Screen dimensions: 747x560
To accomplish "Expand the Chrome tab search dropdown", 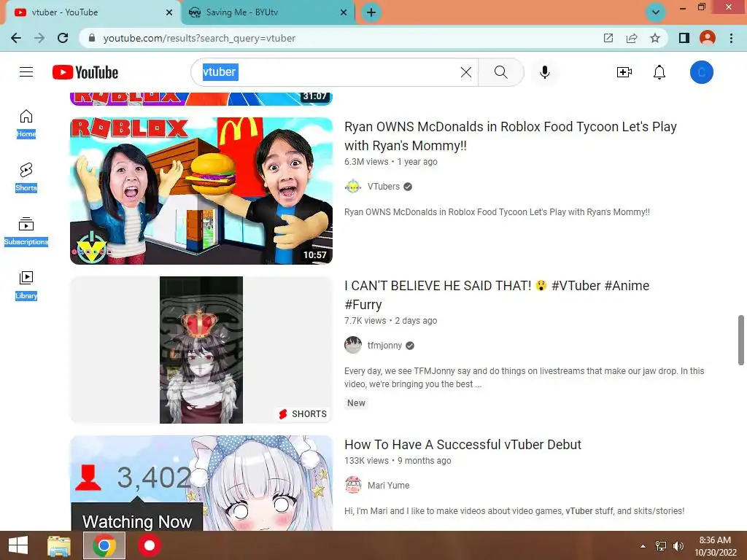I will point(656,12).
